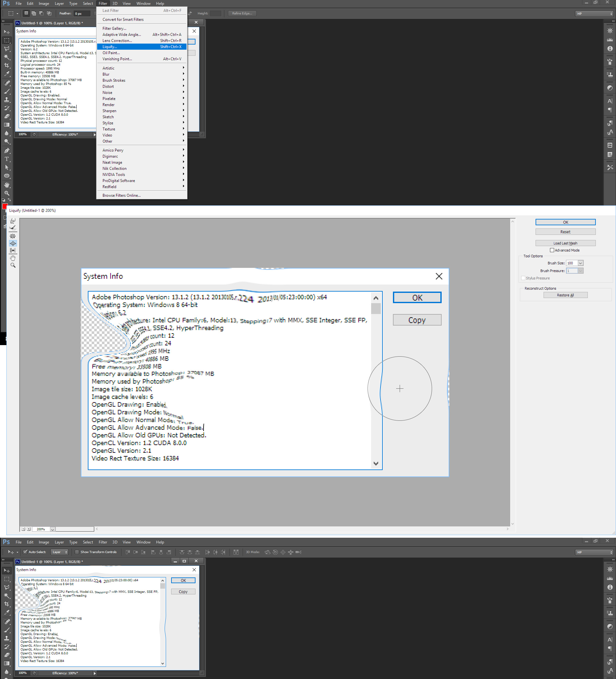616x679 pixels.
Task: Select Crop tool in Photoshop window below Liquify
Action: pyautogui.click(x=7, y=604)
